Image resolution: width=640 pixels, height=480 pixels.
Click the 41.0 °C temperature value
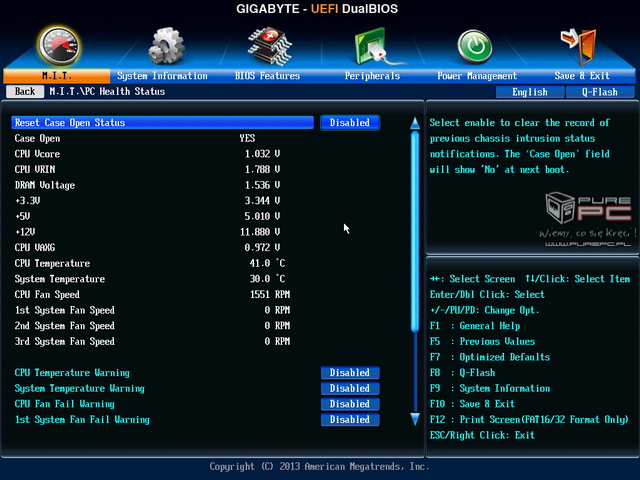pyautogui.click(x=267, y=263)
